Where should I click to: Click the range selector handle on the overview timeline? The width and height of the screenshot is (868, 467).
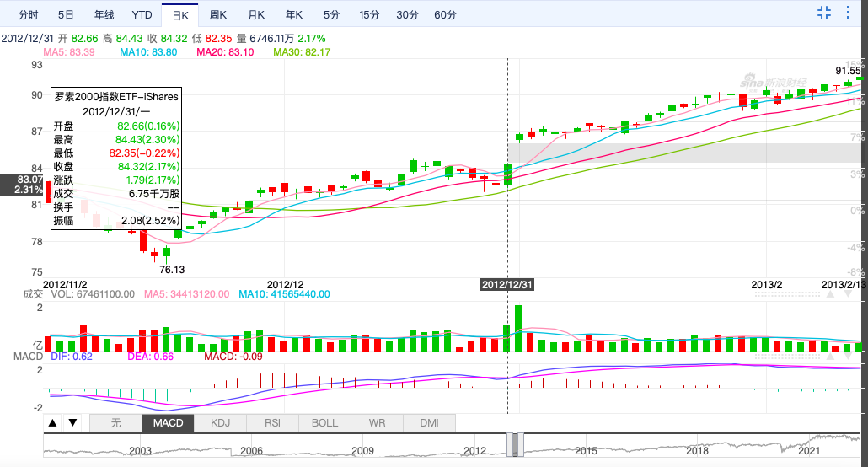click(x=516, y=445)
